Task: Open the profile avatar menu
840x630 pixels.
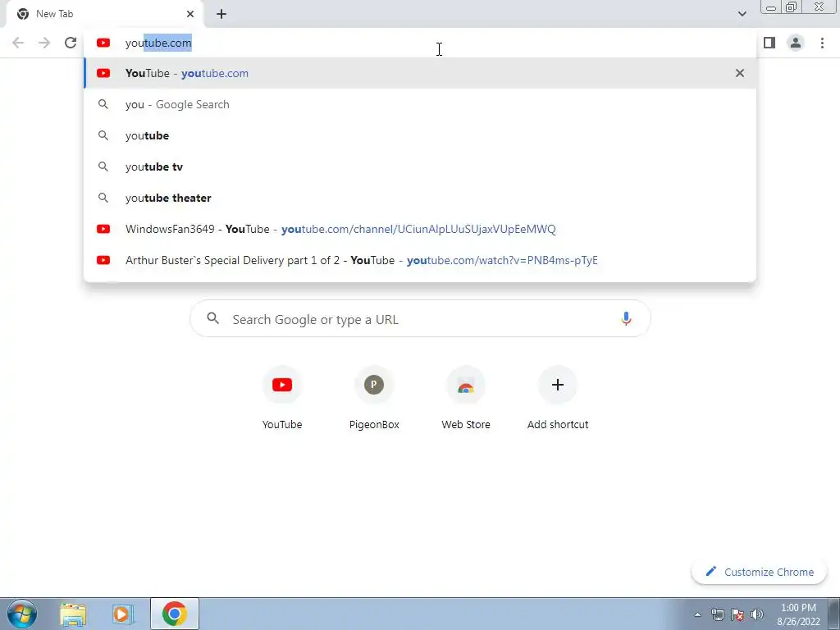Action: point(796,43)
